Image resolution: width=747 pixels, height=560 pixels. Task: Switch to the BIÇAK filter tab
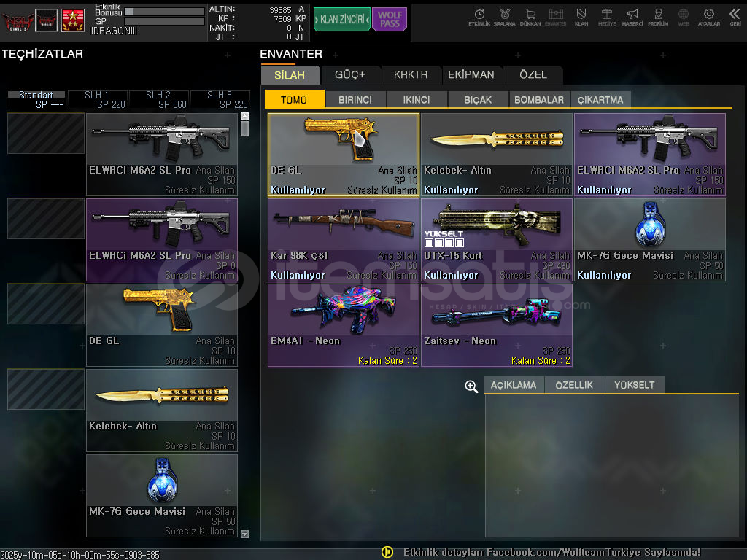click(478, 100)
